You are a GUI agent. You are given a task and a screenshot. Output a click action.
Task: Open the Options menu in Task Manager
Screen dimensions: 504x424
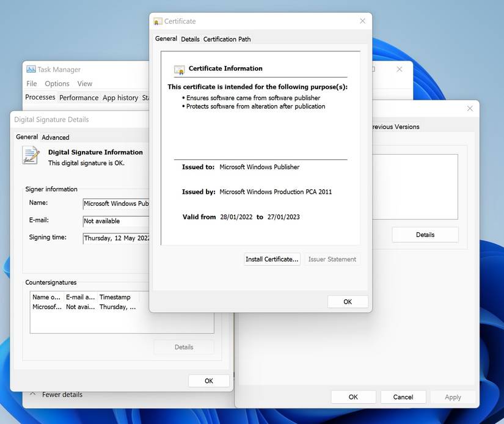57,83
